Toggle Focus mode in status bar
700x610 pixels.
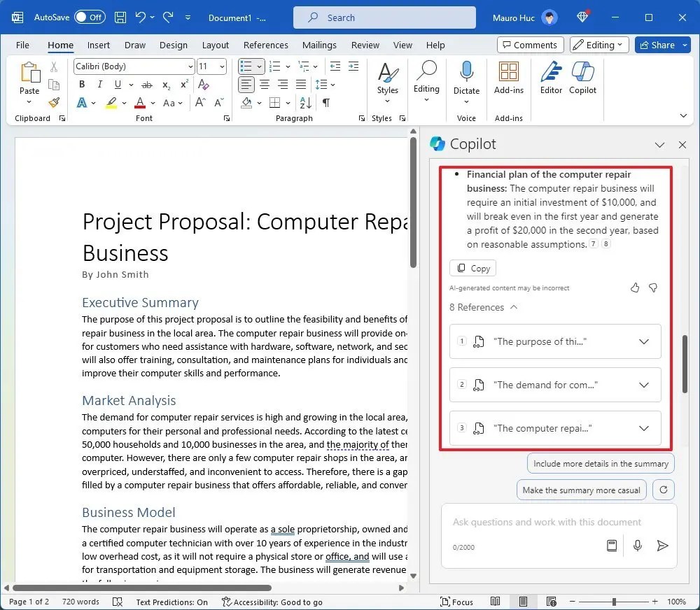coord(457,602)
